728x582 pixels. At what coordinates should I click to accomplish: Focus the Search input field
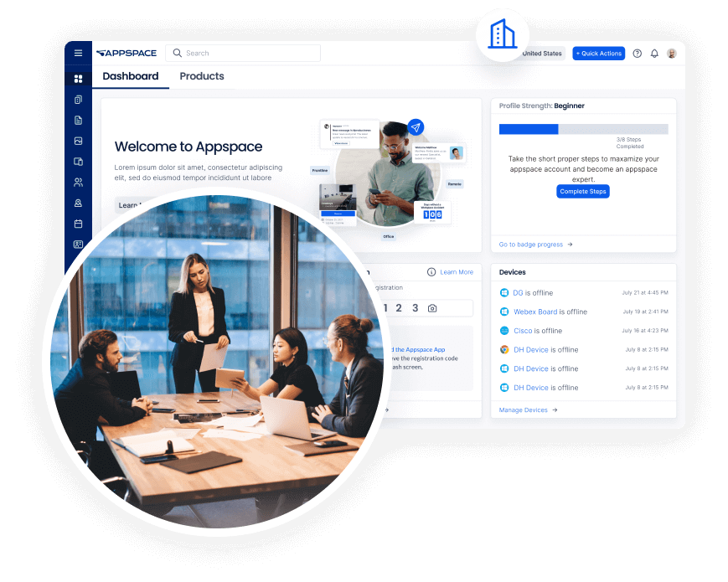coord(243,53)
